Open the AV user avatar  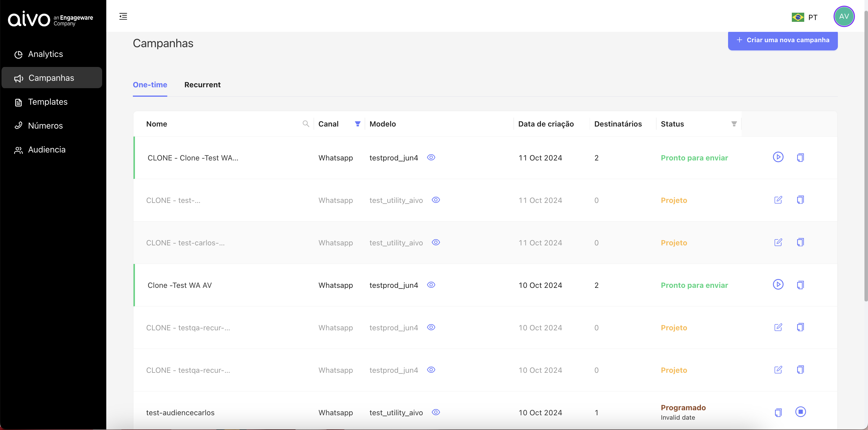[843, 17]
